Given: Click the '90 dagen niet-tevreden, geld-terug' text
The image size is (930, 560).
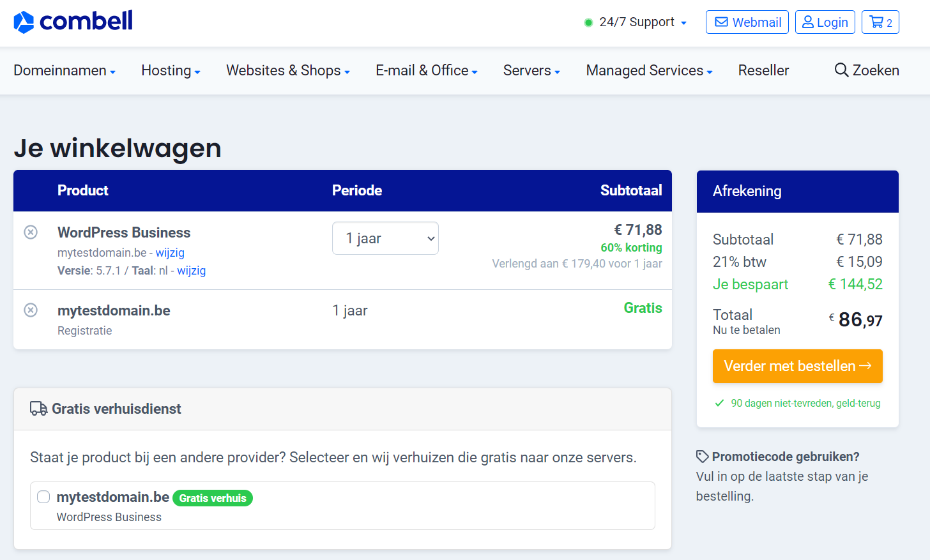Looking at the screenshot, I should point(806,404).
